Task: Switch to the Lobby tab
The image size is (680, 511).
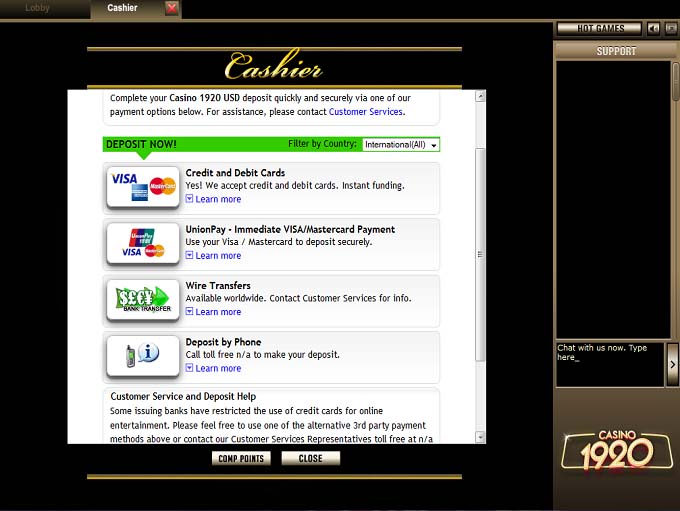Action: [x=37, y=8]
